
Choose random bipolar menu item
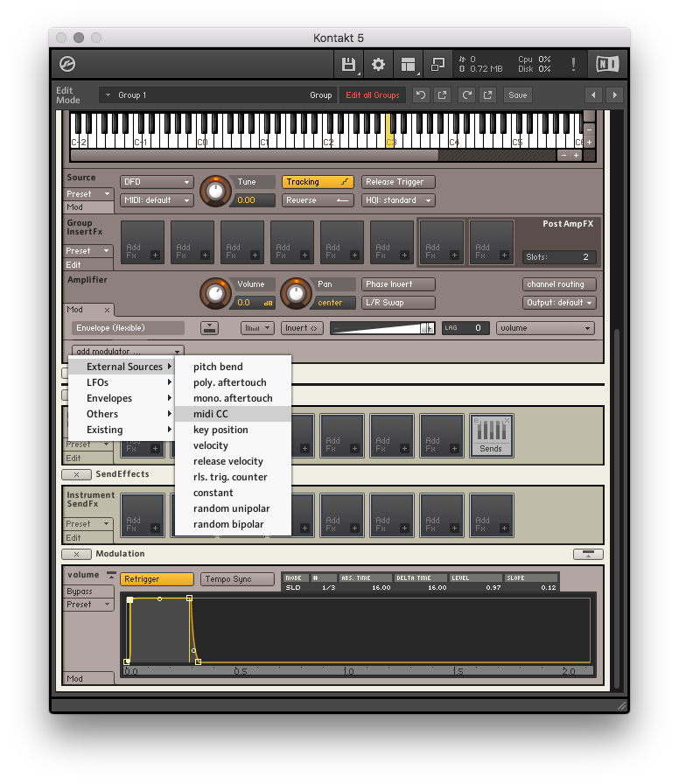pos(233,524)
